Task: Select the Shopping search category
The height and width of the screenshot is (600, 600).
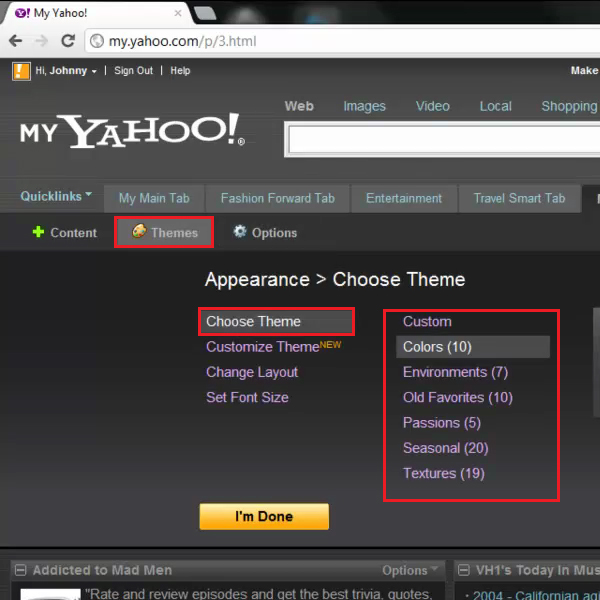Action: click(x=569, y=106)
